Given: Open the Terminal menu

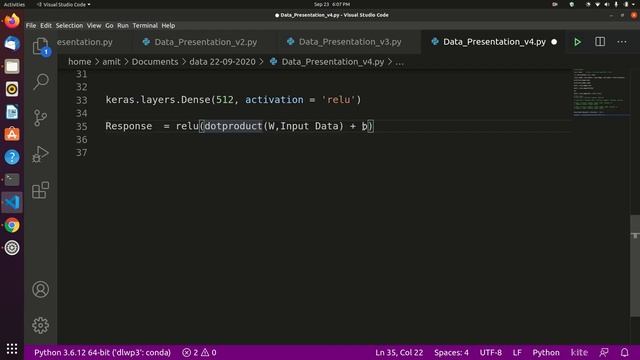Looking at the screenshot, I should pos(145,25).
